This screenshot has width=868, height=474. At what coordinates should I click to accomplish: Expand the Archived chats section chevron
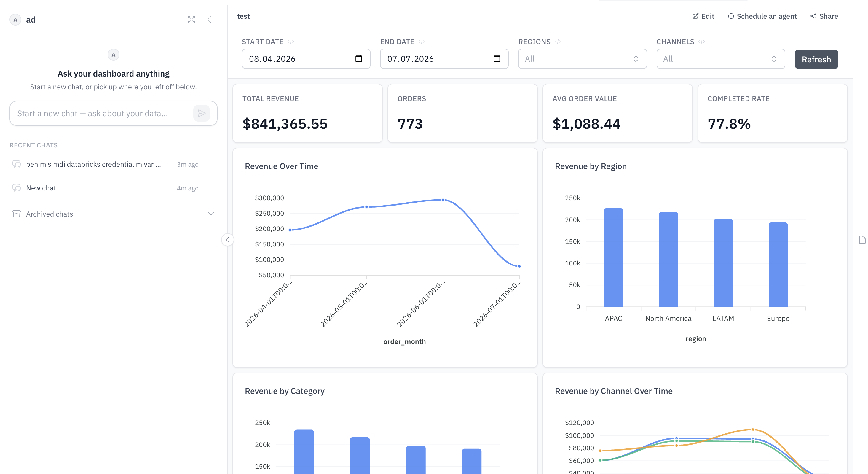coord(211,214)
